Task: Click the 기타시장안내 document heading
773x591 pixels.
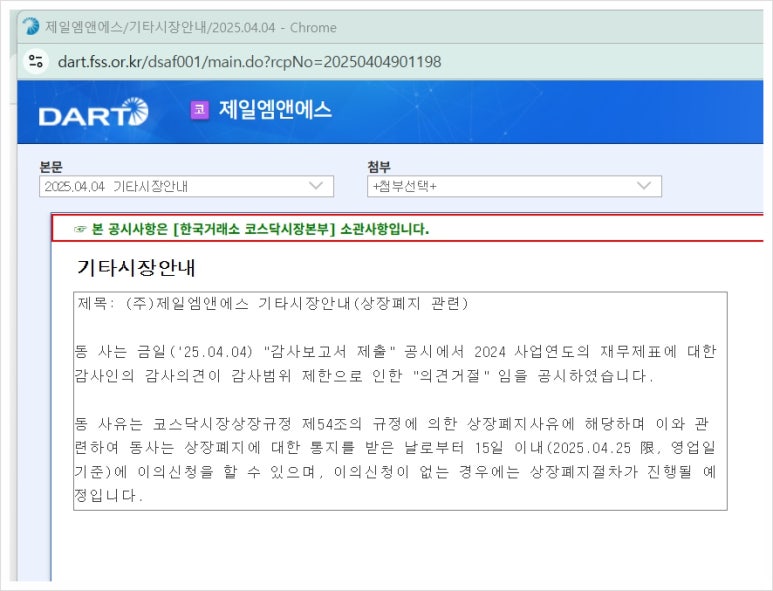Action: point(136,268)
